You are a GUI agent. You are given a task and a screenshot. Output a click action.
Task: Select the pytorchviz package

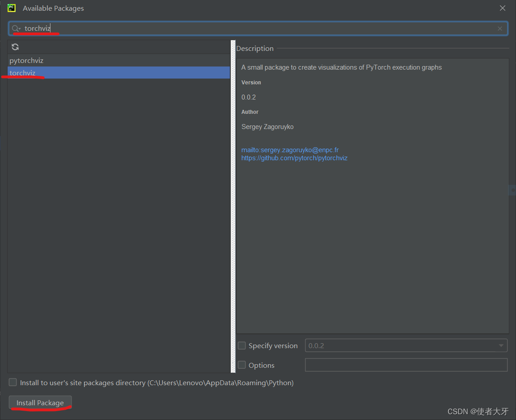119,61
